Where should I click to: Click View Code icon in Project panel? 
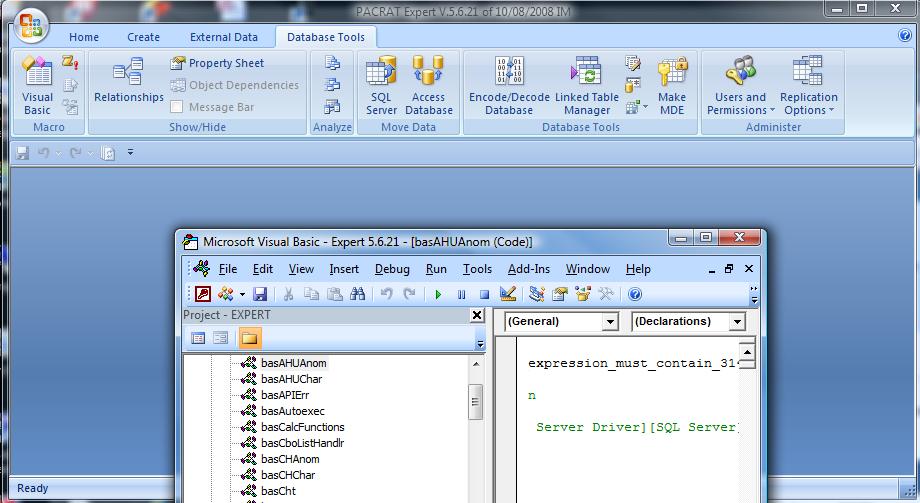[x=198, y=338]
